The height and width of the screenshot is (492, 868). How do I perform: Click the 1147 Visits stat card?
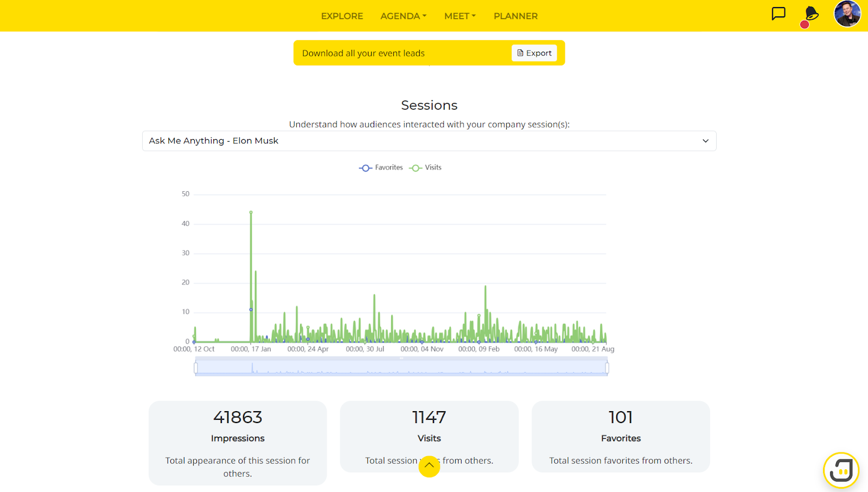[x=429, y=437]
